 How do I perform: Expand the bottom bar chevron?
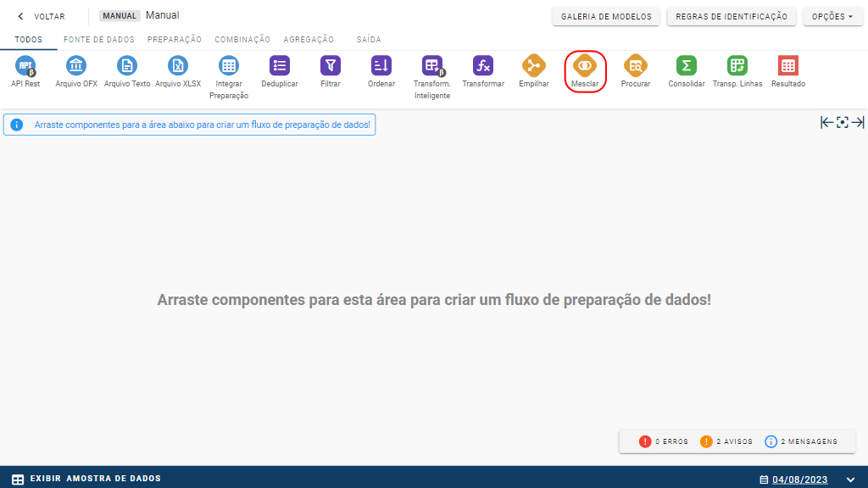[851, 480]
